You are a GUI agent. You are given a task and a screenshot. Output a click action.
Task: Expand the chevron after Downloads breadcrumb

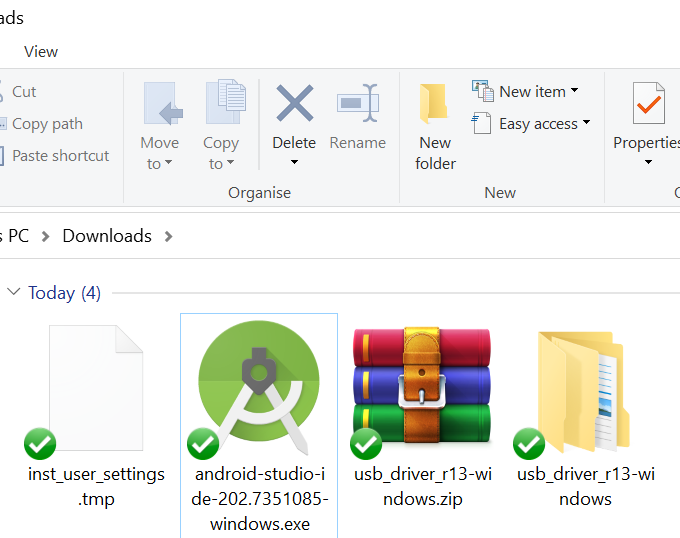tap(169, 237)
